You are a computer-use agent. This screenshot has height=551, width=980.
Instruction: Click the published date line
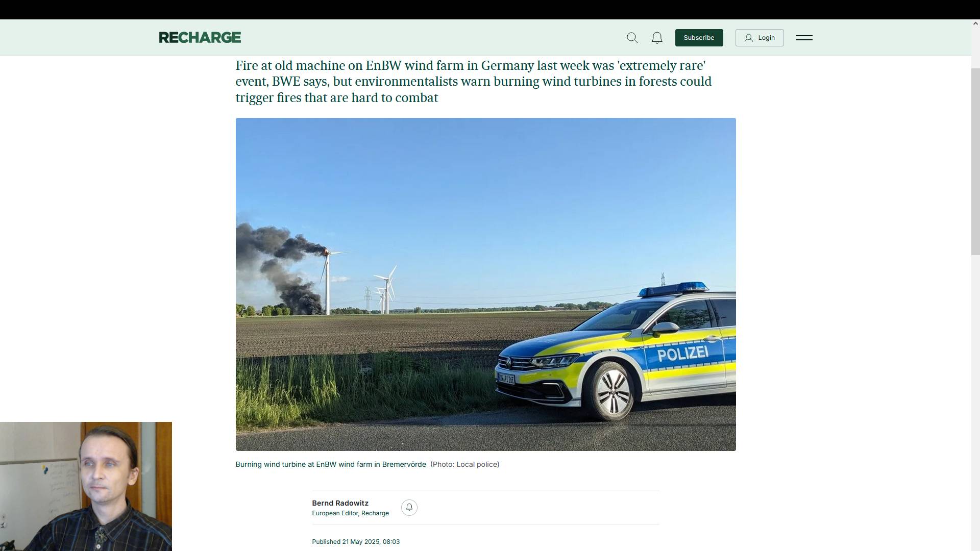point(356,542)
